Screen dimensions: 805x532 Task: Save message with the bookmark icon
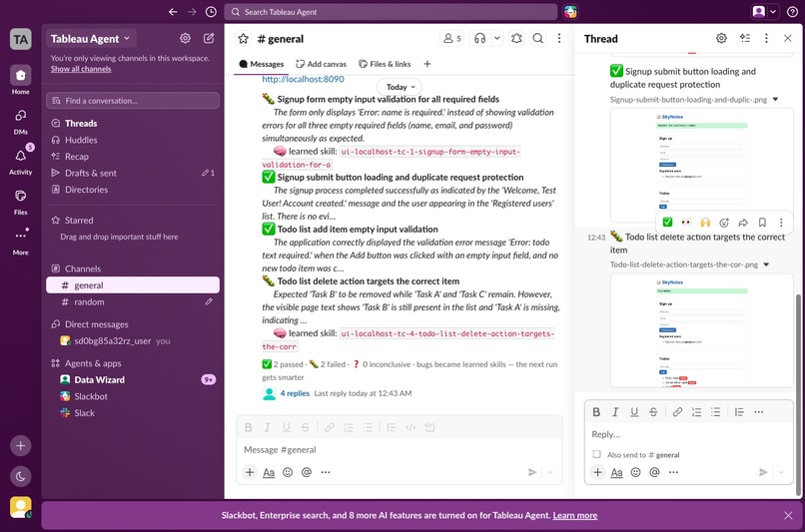pyautogui.click(x=762, y=223)
